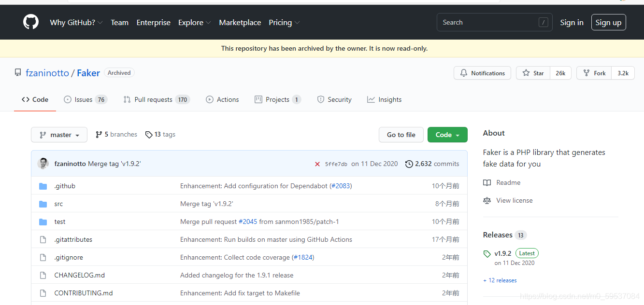644x305 pixels.
Task: Star the Faker repository
Action: [533, 73]
